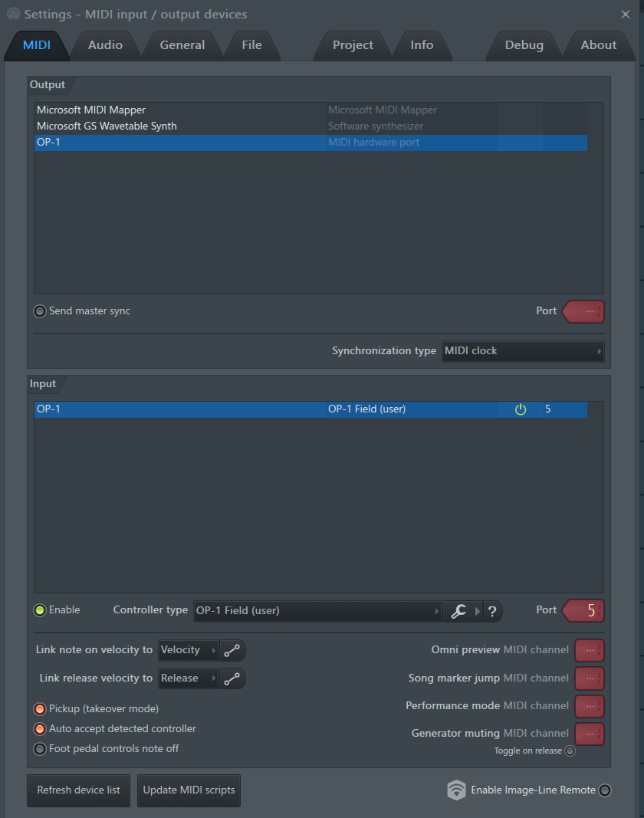Toggle Pickup takeover mode

coord(39,708)
